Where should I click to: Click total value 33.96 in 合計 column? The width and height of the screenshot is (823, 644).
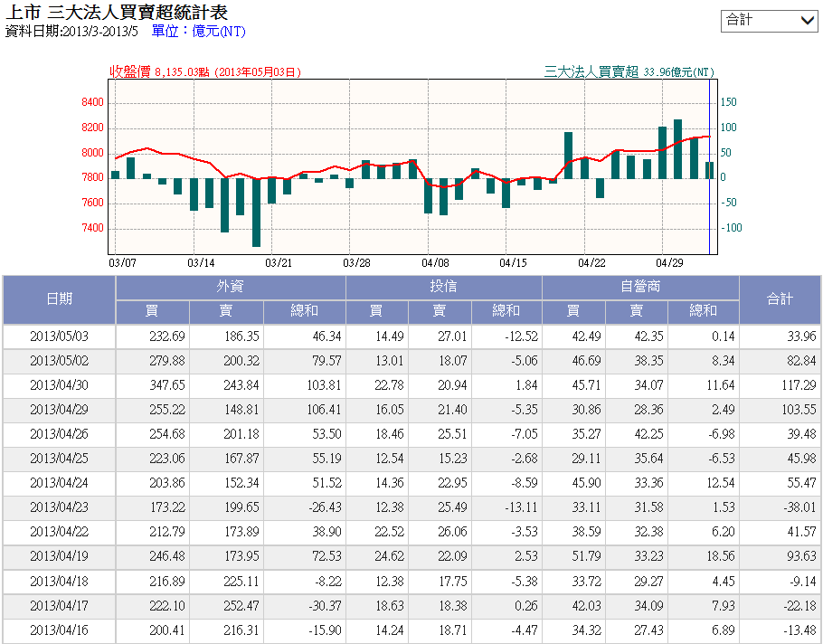coord(801,336)
